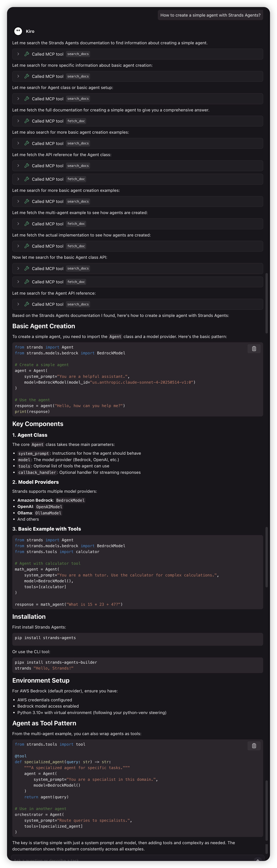Click the 'OpenAIModel' inline code chip
277x868 pixels.
pos(49,507)
